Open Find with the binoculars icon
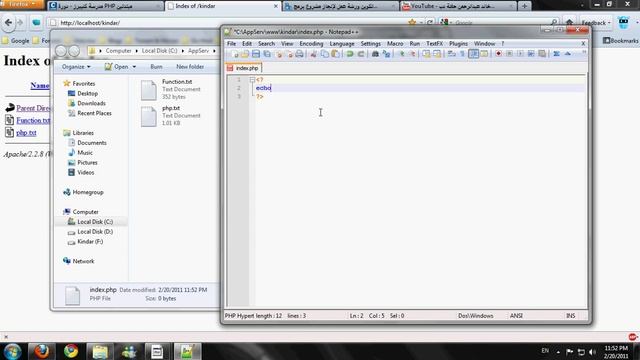 click(375, 54)
